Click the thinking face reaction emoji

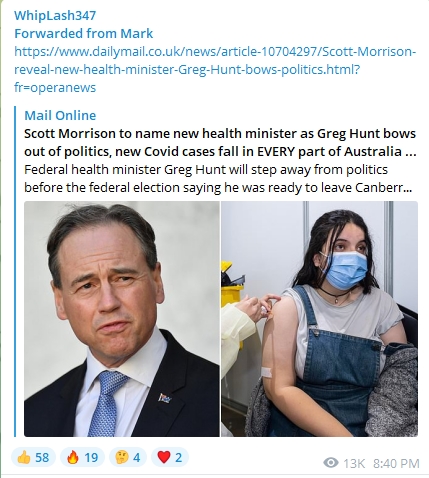122,457
